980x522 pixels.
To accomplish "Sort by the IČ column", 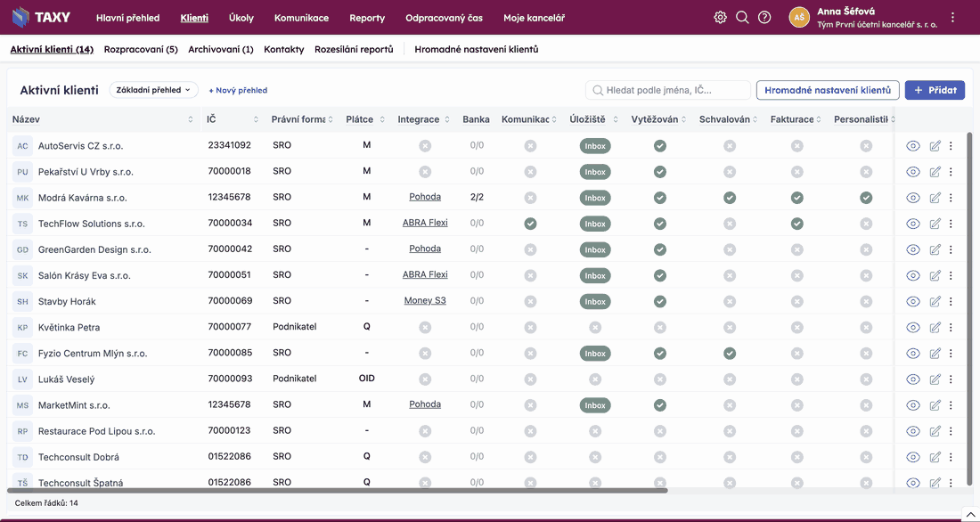I will point(257,119).
